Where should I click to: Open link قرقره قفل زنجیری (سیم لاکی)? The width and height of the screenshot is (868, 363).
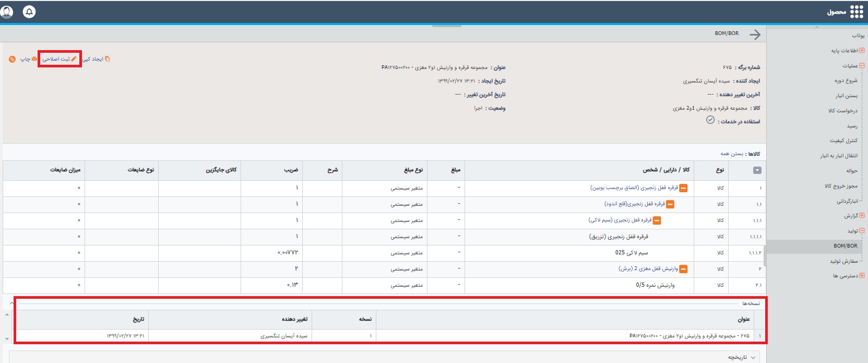[620, 220]
